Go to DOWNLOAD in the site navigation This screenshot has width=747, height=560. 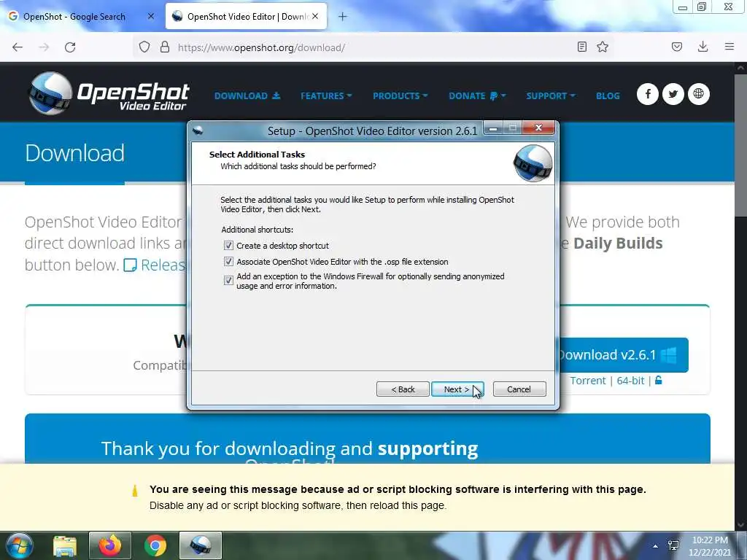[247, 96]
